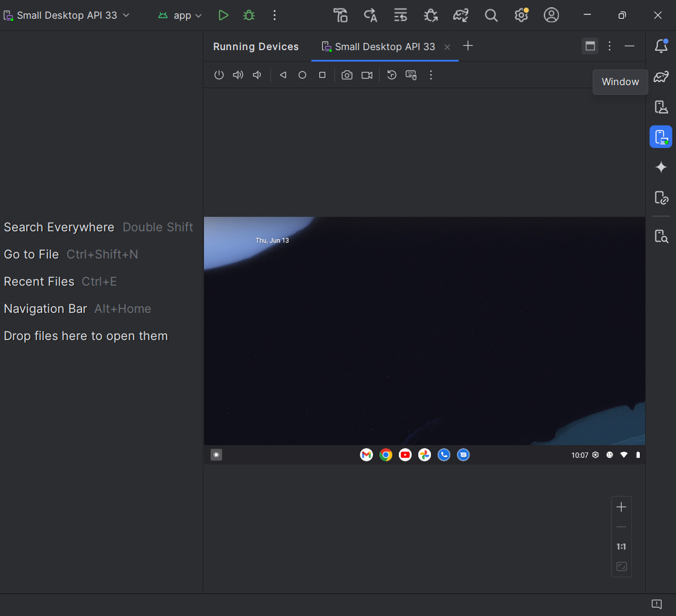The image size is (676, 616).
Task: Click the snapshots icon in device toolbar
Action: [392, 75]
